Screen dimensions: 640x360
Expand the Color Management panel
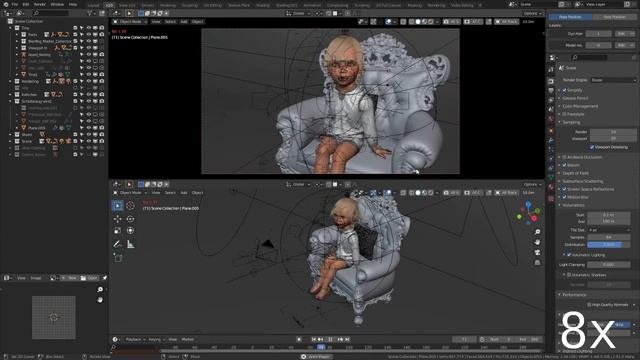(580, 106)
